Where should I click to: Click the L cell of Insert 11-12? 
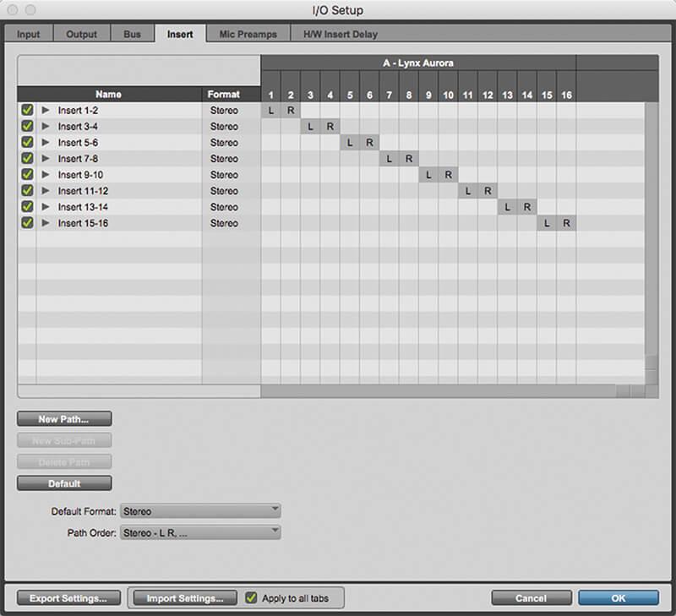point(469,191)
